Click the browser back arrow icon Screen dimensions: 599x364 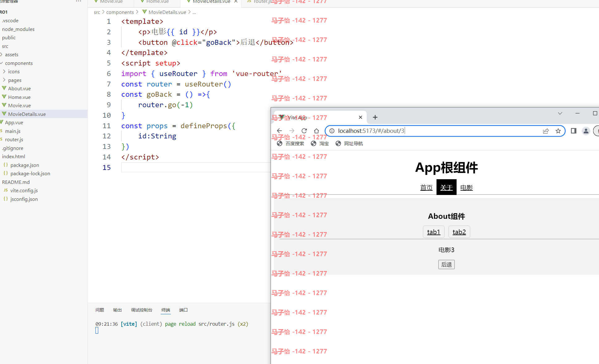click(279, 131)
